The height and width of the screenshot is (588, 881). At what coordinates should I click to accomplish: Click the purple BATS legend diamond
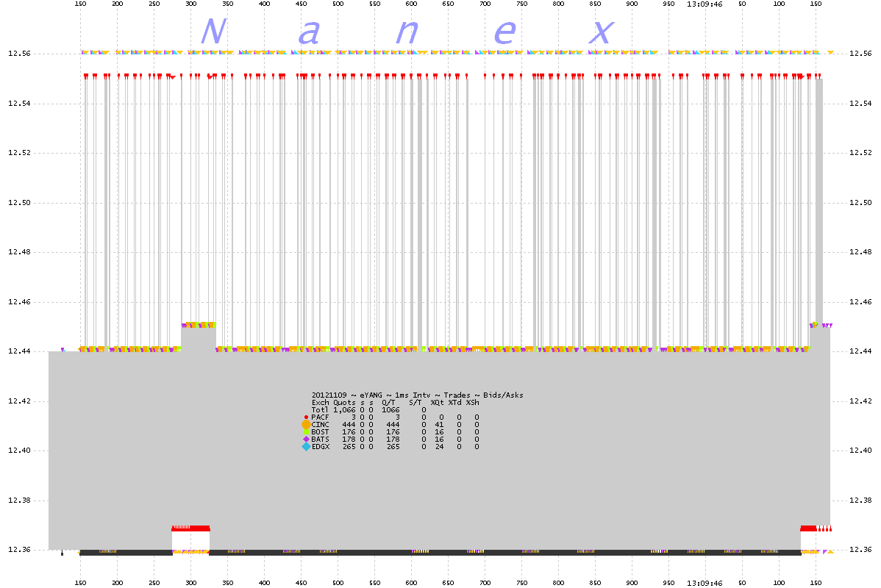306,440
